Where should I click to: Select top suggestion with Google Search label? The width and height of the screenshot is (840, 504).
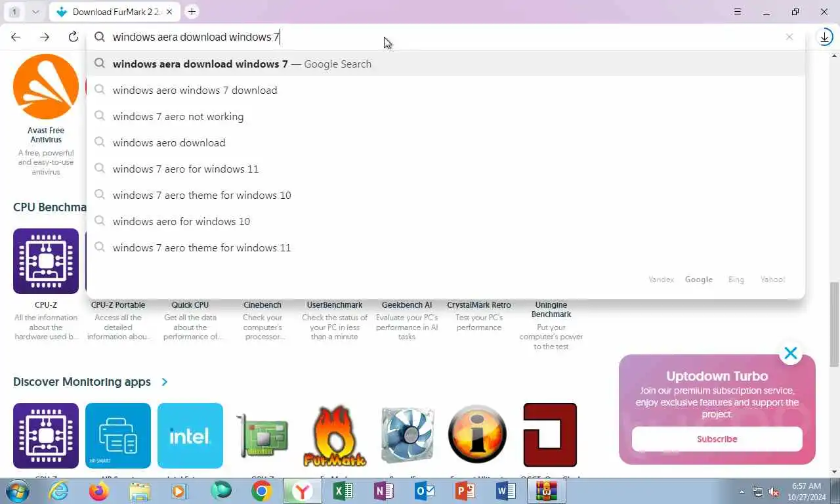coord(446,64)
